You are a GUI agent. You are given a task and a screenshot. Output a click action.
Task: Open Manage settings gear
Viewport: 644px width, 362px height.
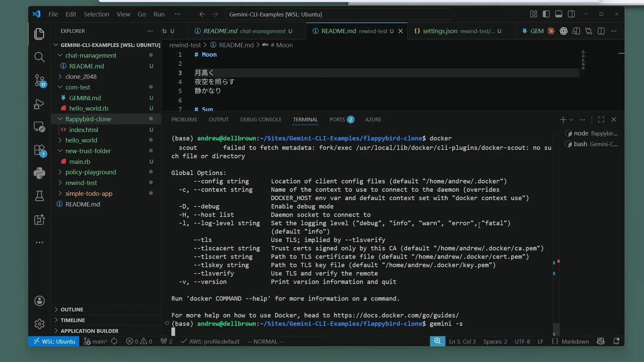tap(39, 323)
